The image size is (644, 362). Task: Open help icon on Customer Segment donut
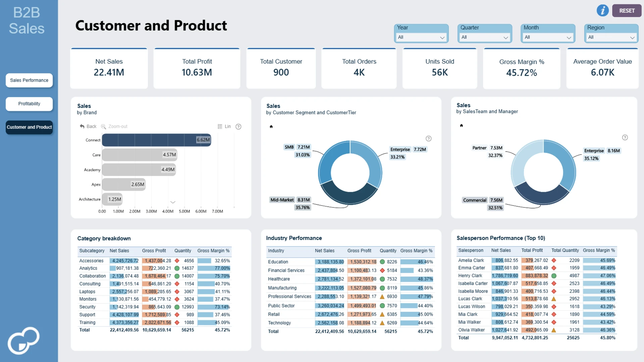click(x=428, y=138)
